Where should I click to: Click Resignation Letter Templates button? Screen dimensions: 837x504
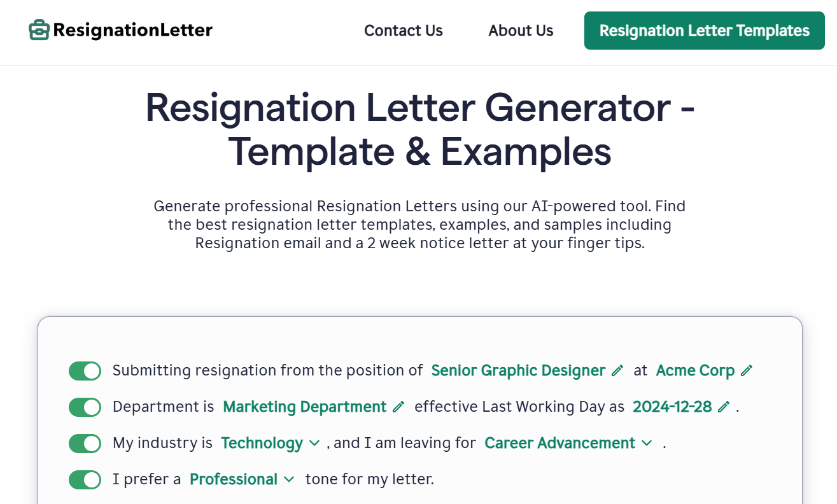point(705,31)
